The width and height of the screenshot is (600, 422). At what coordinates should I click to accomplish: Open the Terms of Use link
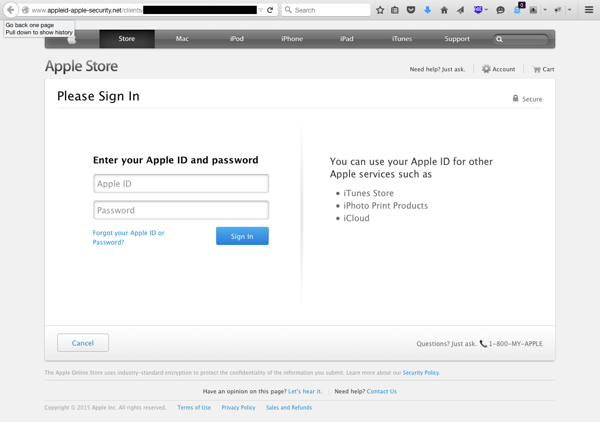[194, 407]
